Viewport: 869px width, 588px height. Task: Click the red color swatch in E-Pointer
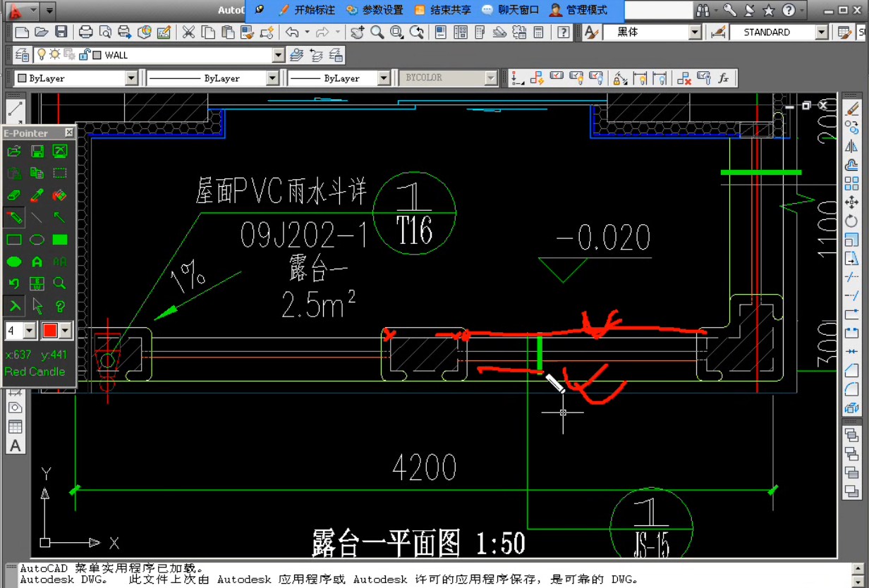point(50,330)
